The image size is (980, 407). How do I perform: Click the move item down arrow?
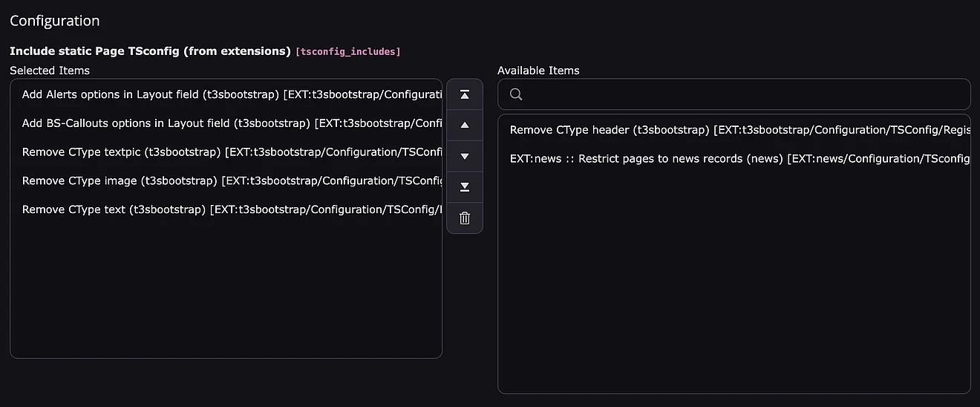(465, 156)
